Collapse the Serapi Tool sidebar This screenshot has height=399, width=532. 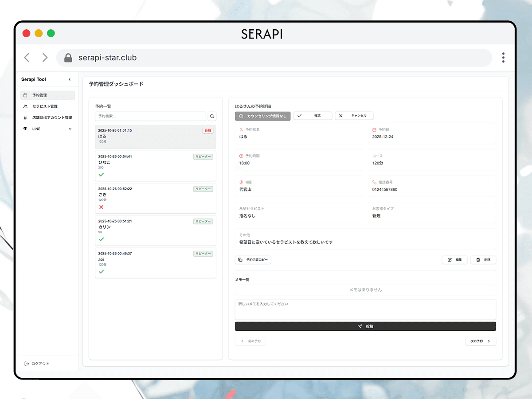(70, 79)
